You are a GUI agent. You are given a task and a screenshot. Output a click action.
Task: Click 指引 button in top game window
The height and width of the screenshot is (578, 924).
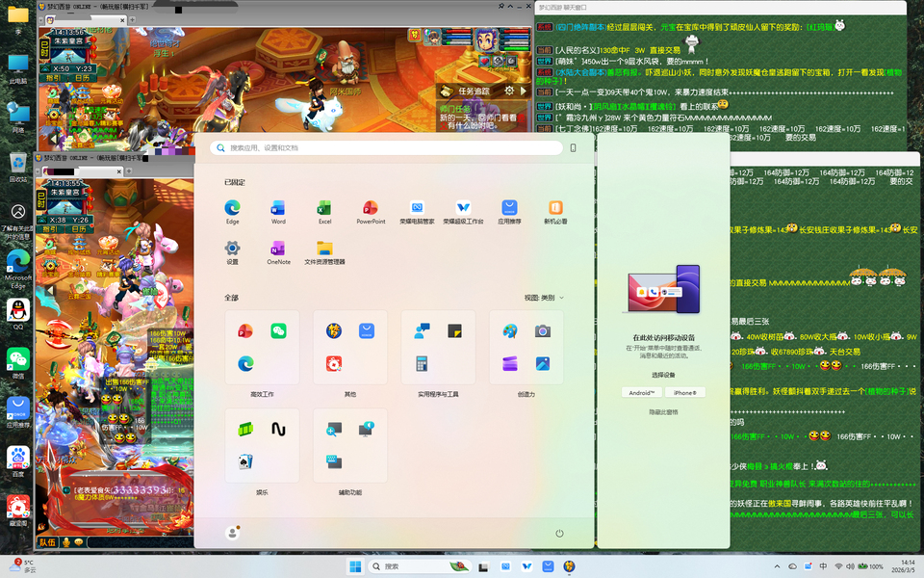click(53, 78)
